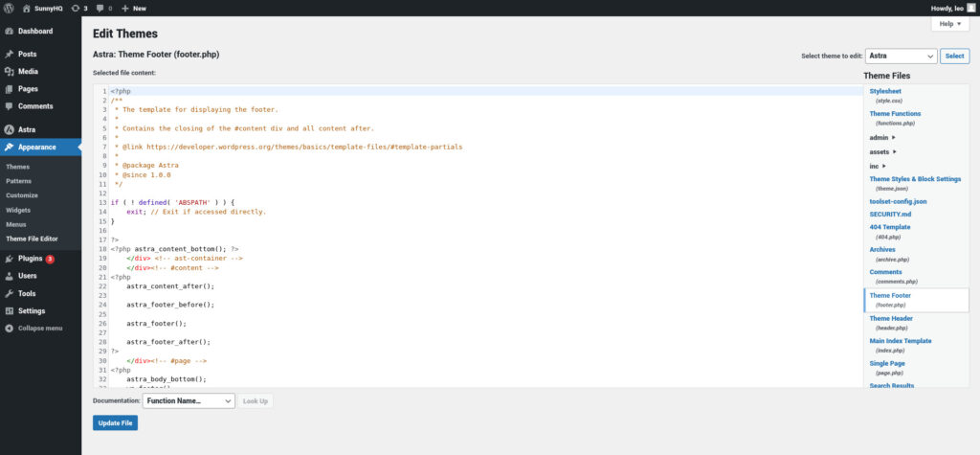
Task: Open SECURITY.md file
Action: click(890, 214)
